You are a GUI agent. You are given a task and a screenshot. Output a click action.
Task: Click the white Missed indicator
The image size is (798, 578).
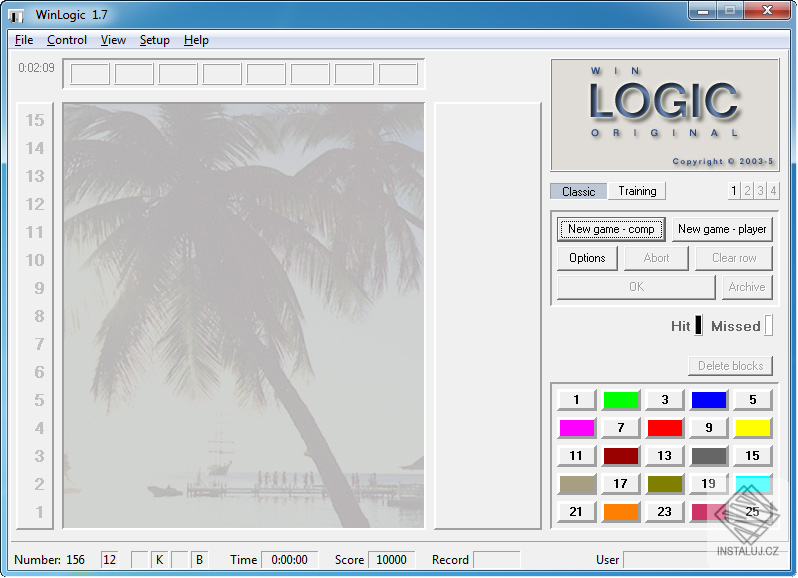tap(768, 326)
